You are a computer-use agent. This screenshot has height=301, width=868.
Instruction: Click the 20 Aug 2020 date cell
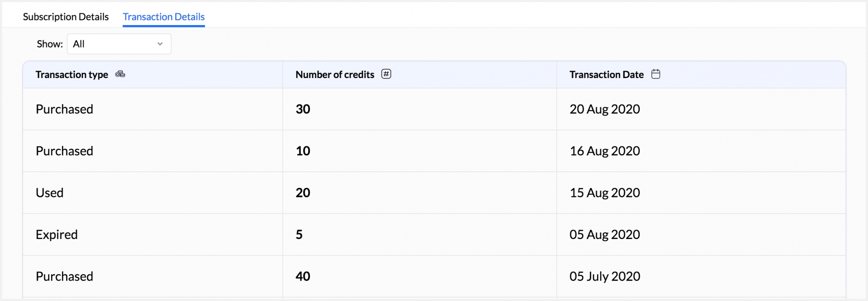605,109
